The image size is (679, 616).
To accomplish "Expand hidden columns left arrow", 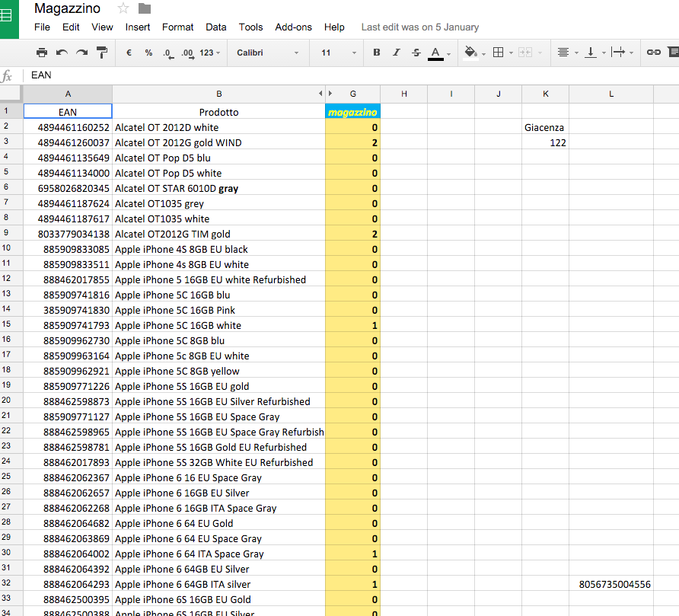I will point(320,94).
